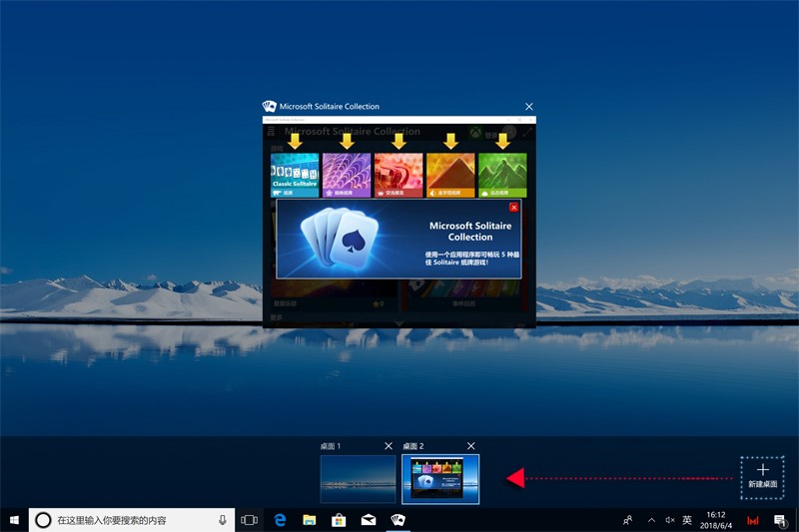Click 新建桌面 to add a desktop
Image resolution: width=799 pixels, height=532 pixels.
click(x=762, y=475)
